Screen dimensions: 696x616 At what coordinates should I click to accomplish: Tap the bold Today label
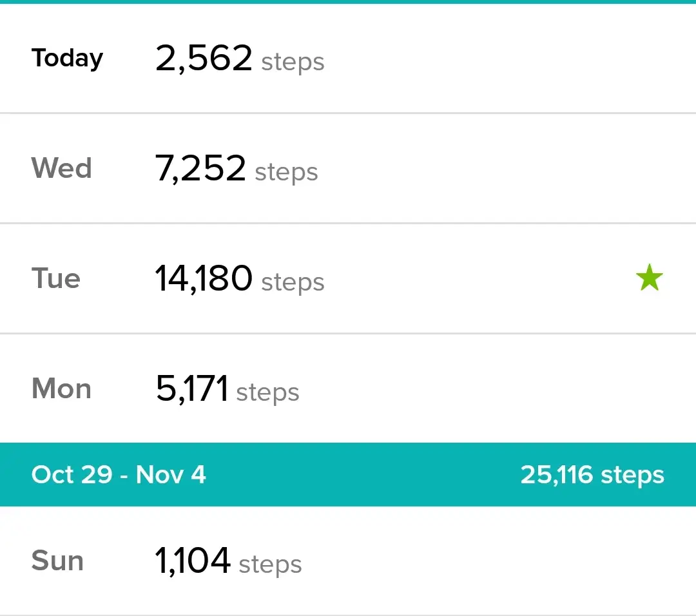tap(67, 58)
